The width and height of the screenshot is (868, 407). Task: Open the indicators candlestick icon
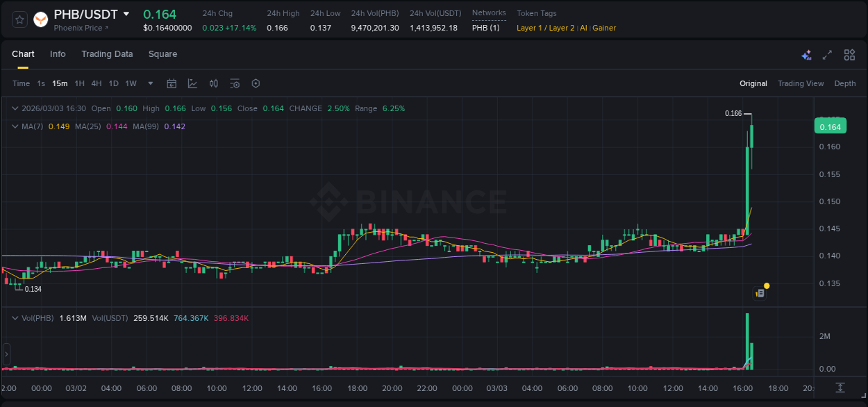point(214,83)
